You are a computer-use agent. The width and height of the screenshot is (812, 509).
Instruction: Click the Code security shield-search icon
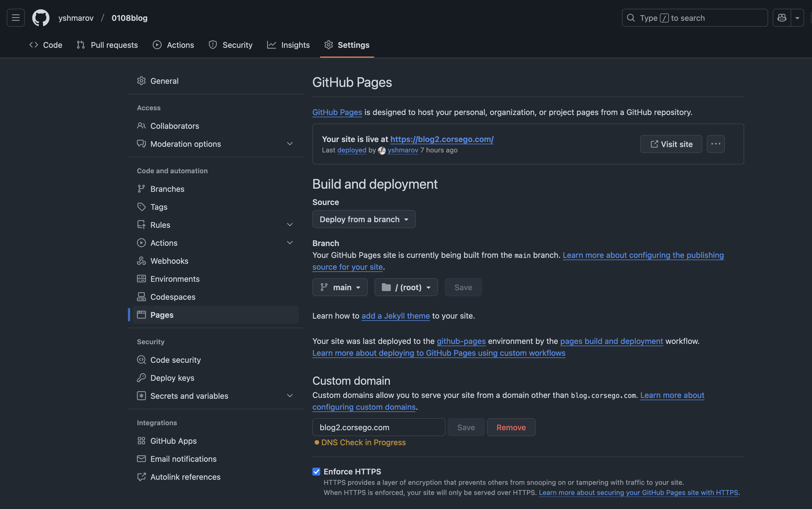141,360
